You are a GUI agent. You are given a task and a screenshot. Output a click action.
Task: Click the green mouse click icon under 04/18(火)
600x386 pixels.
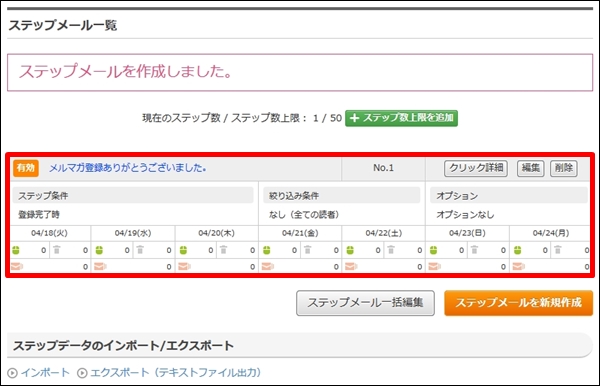[x=16, y=250]
